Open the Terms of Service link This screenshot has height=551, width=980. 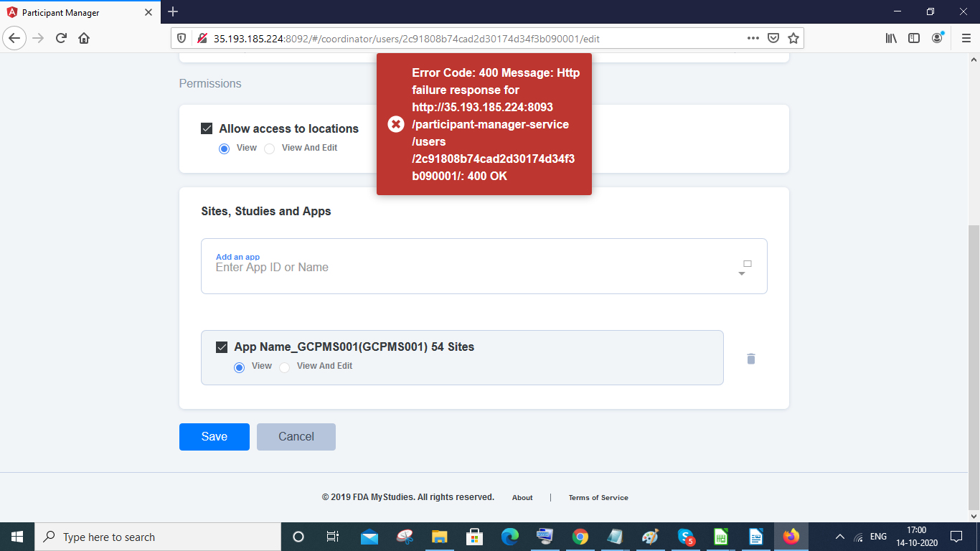point(598,497)
